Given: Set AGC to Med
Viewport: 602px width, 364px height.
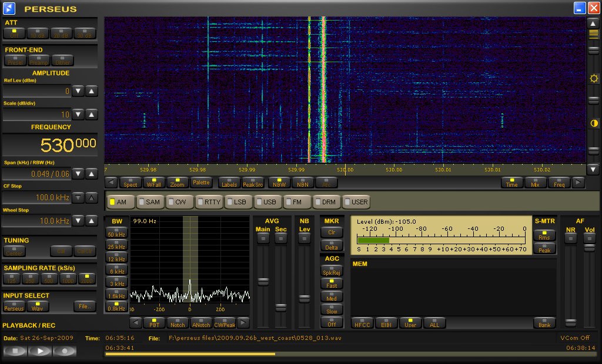Looking at the screenshot, I should [332, 296].
